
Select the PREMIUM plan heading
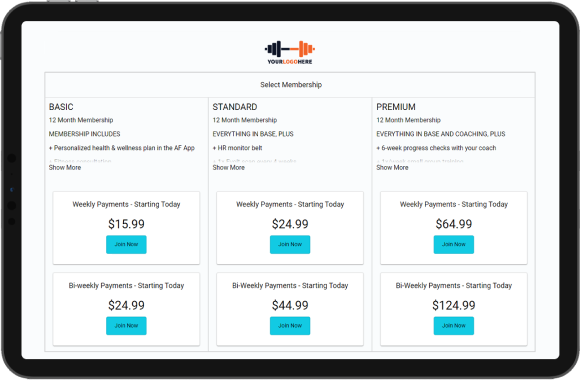tap(396, 107)
